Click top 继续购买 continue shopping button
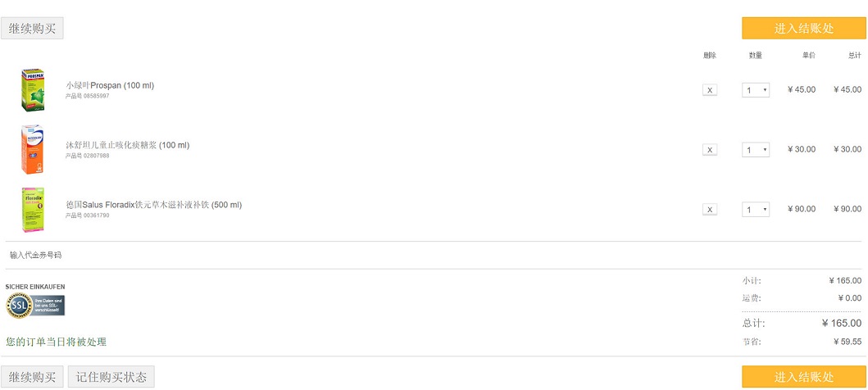 point(32,28)
